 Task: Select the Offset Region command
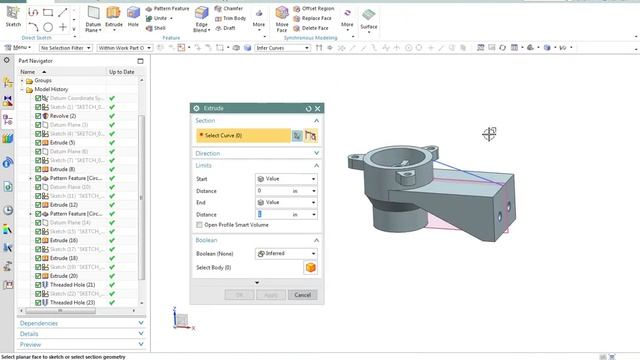click(x=314, y=9)
